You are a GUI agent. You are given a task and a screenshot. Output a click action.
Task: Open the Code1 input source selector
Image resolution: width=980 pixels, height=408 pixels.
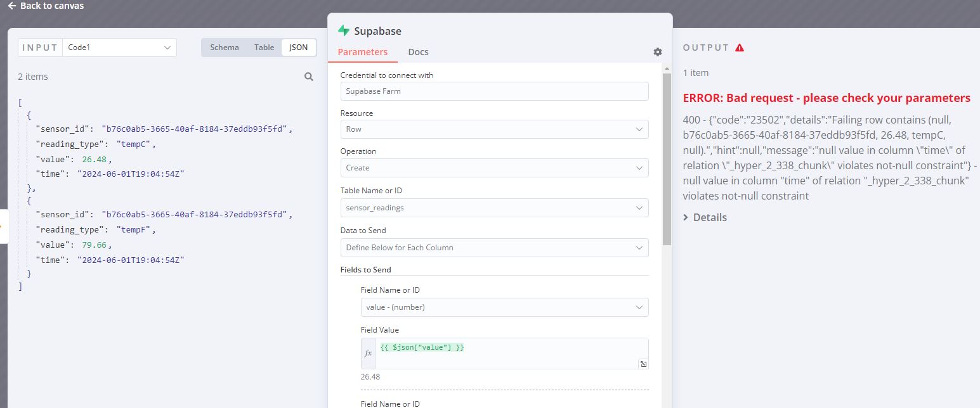coord(119,47)
